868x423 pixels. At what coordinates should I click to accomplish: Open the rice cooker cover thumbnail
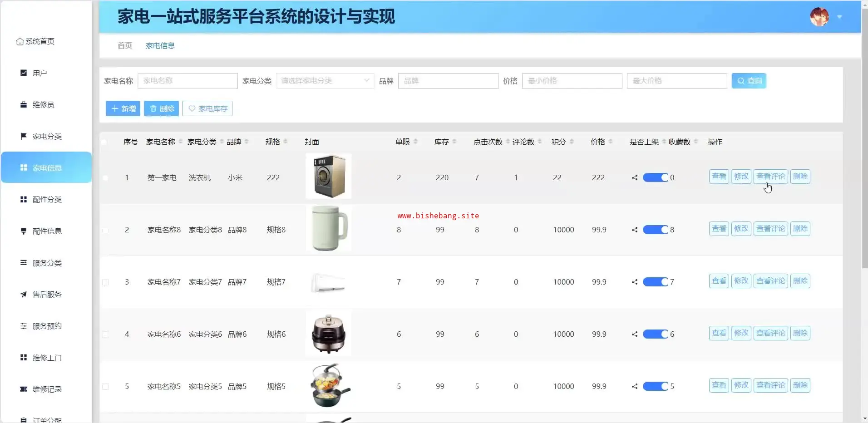point(329,333)
